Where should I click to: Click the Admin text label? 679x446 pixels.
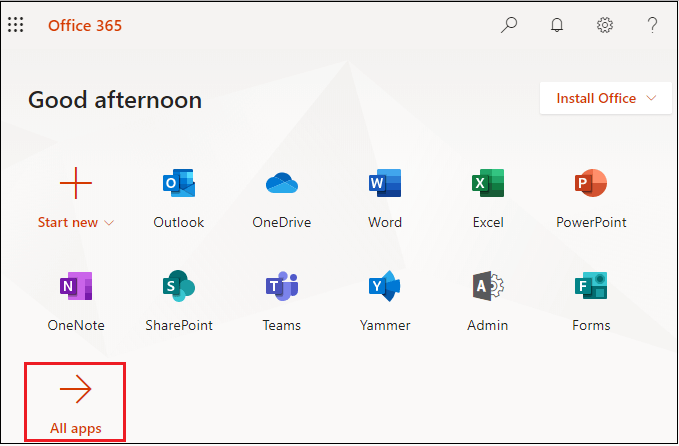click(x=488, y=325)
